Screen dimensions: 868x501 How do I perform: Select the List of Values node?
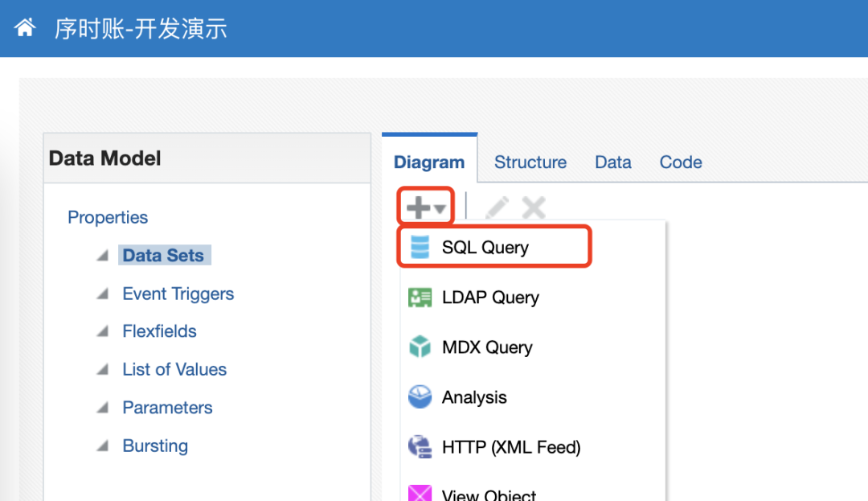174,369
